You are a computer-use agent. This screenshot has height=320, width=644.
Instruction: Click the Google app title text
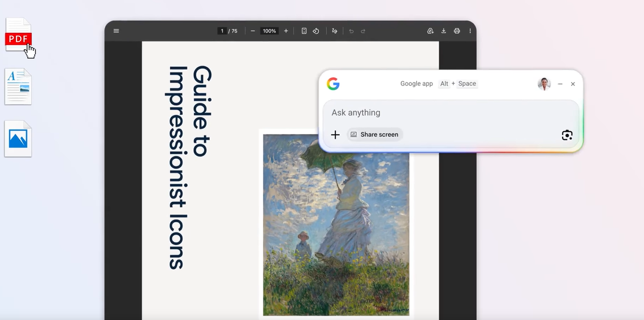pos(417,84)
